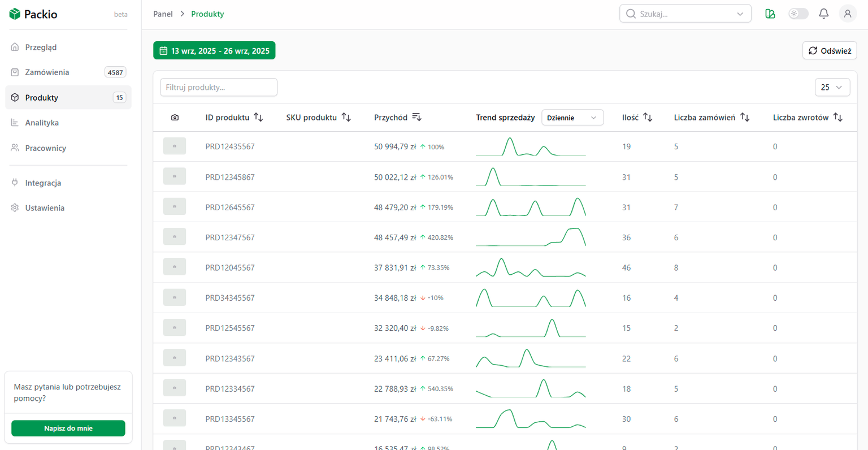Image resolution: width=868 pixels, height=450 pixels.
Task: Sort by Ilość column arrows
Action: point(648,118)
